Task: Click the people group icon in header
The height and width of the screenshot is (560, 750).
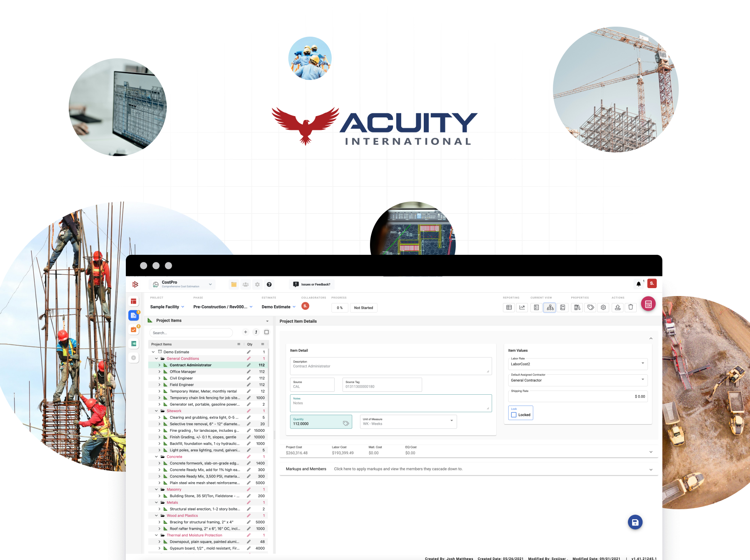Action: [x=245, y=284]
